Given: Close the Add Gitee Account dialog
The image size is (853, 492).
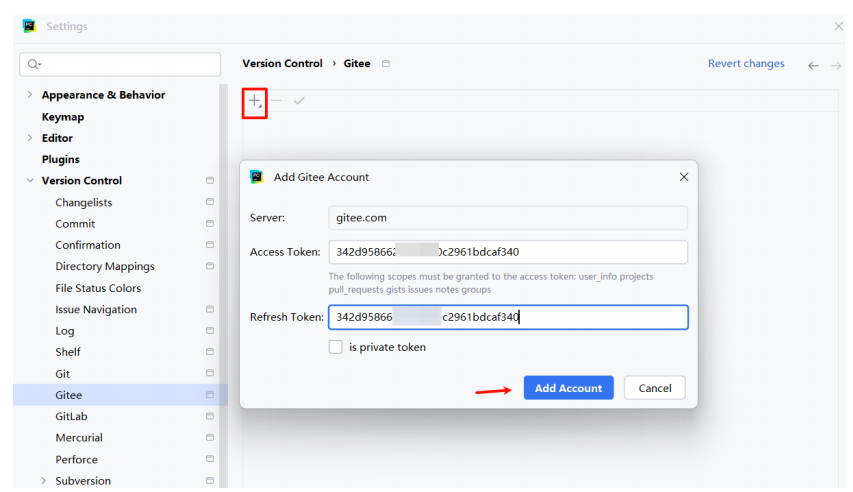Looking at the screenshot, I should click(x=684, y=177).
